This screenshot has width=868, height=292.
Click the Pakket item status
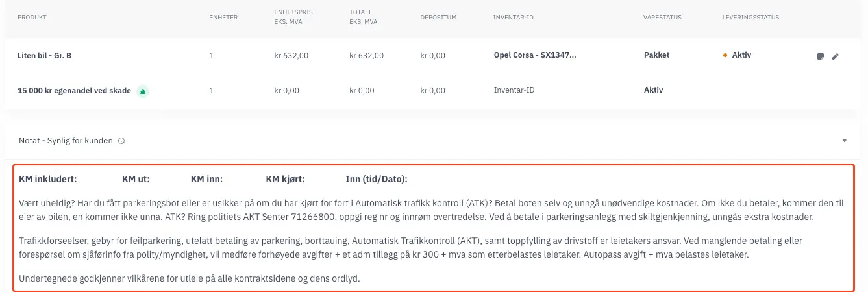tap(656, 55)
